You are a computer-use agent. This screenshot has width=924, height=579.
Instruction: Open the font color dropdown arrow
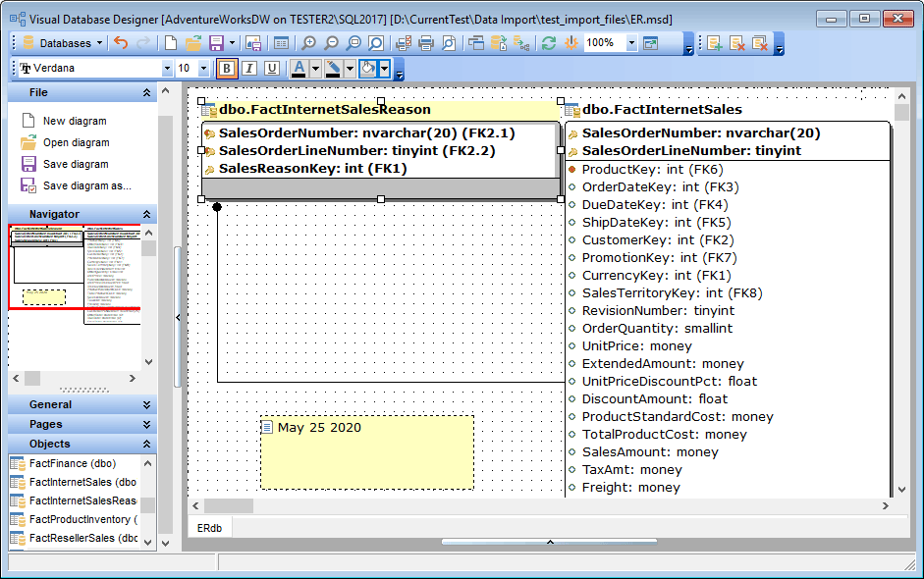(315, 69)
